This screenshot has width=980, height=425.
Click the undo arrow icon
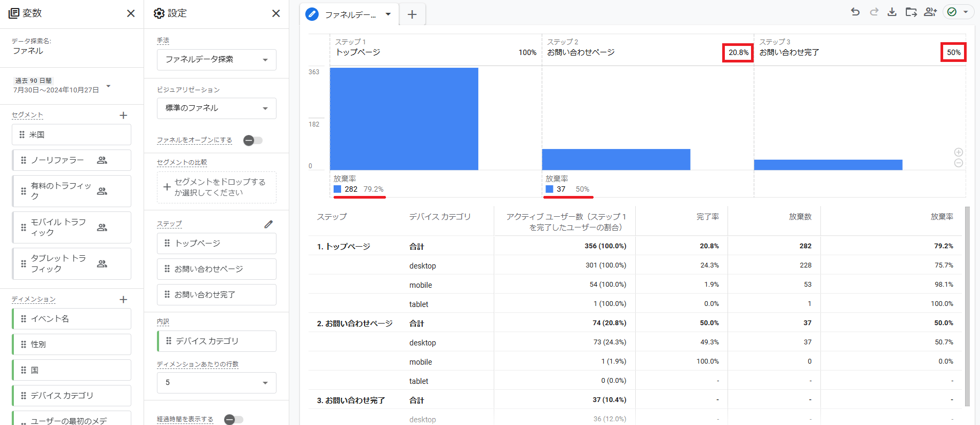pos(855,12)
